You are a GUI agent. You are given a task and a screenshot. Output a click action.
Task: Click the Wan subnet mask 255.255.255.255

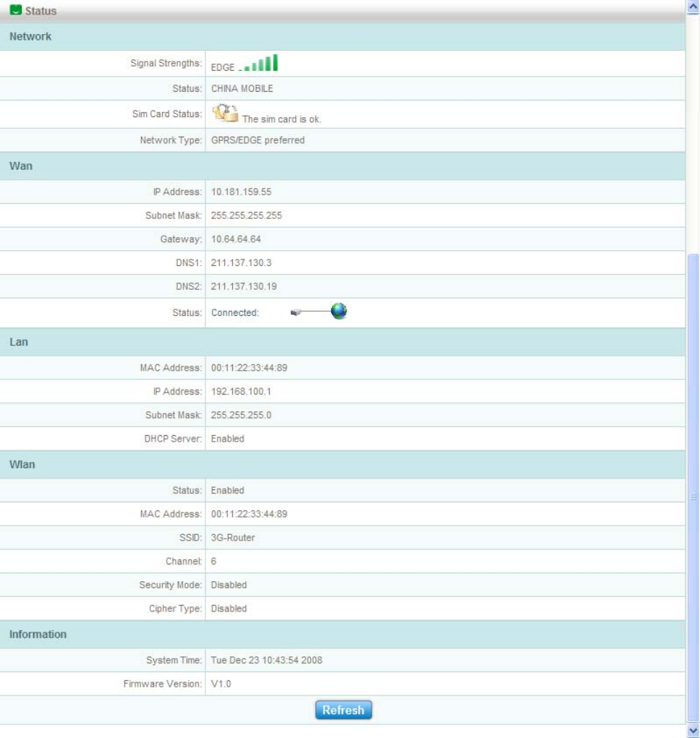[x=246, y=215]
